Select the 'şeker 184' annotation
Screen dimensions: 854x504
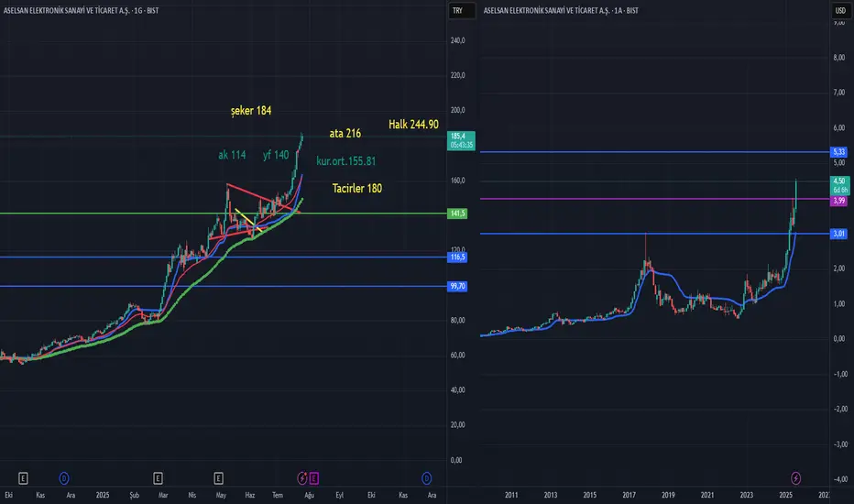pyautogui.click(x=251, y=111)
